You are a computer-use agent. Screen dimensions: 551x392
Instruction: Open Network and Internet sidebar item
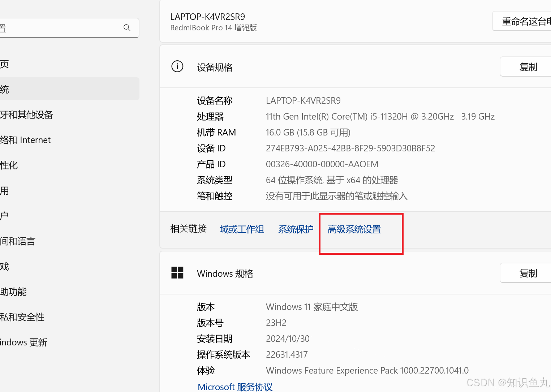(x=69, y=140)
